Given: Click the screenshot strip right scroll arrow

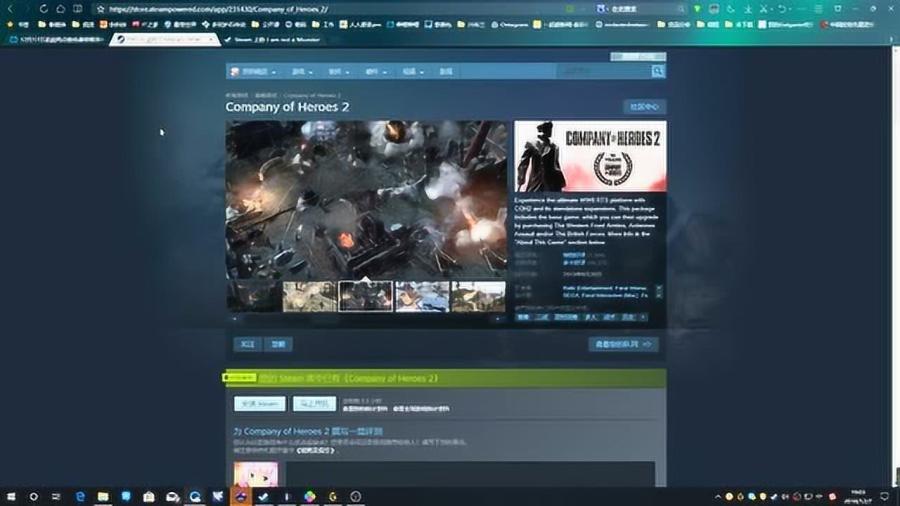Looking at the screenshot, I should pos(498,319).
